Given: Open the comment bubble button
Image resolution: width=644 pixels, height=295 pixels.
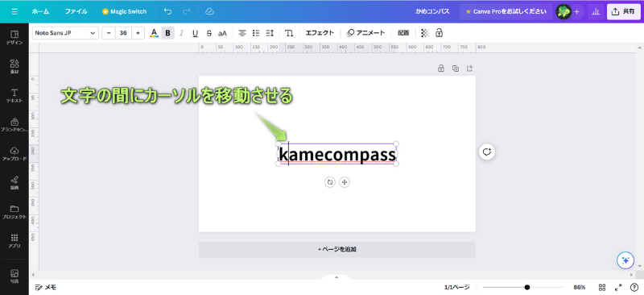Looking at the screenshot, I should click(487, 152).
